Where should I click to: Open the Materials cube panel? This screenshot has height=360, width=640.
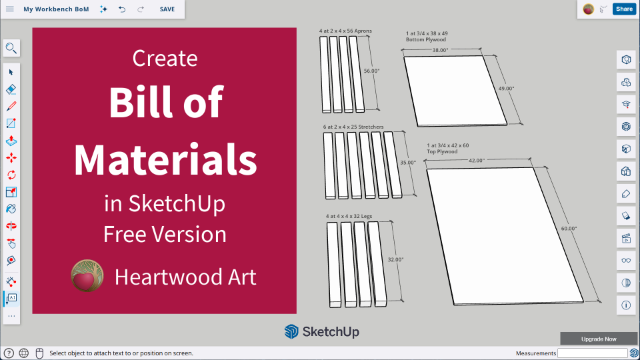(626, 149)
